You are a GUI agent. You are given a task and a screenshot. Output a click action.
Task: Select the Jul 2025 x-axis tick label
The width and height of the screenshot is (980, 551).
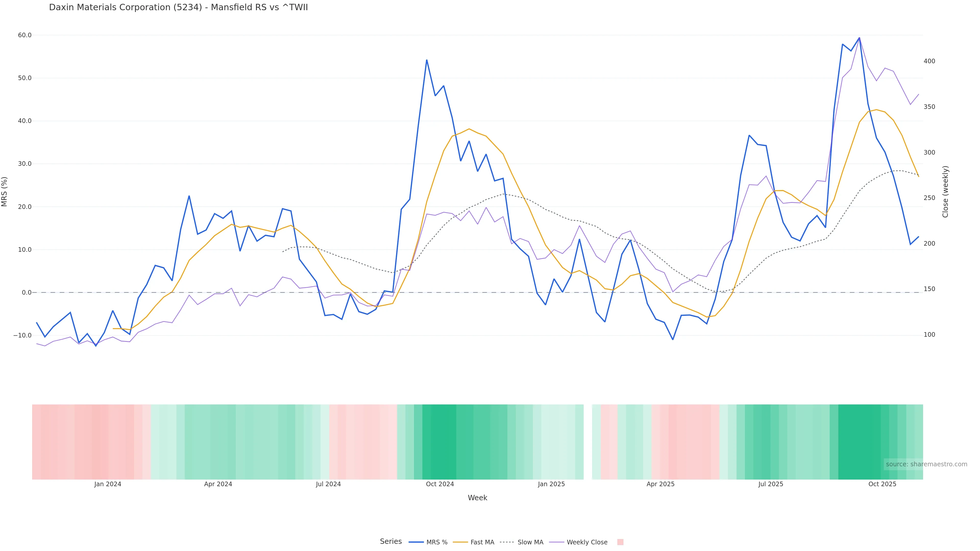[x=770, y=484]
